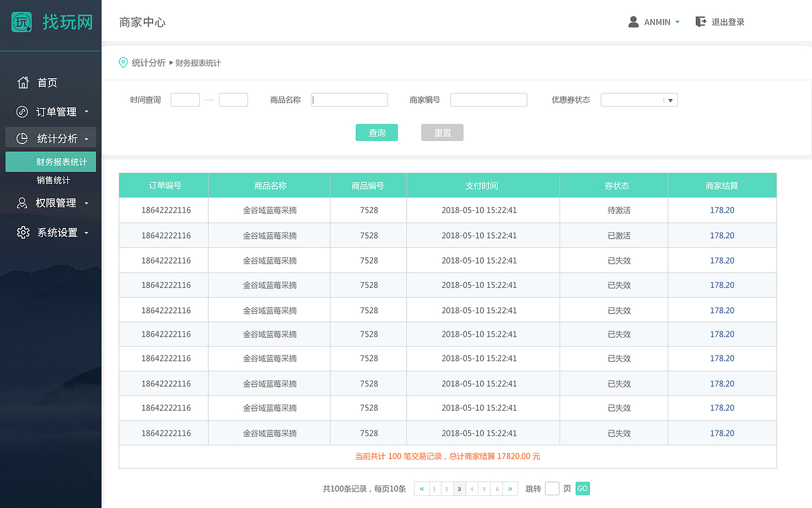812x508 pixels.
Task: Click the 统计分析 breadcrumb text
Action: pyautogui.click(x=148, y=63)
